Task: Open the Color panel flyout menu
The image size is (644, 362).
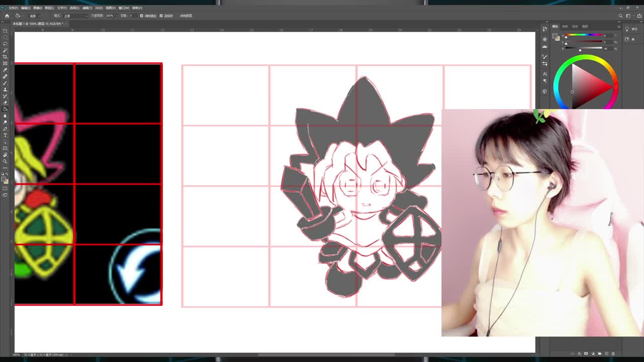Action: [619, 26]
